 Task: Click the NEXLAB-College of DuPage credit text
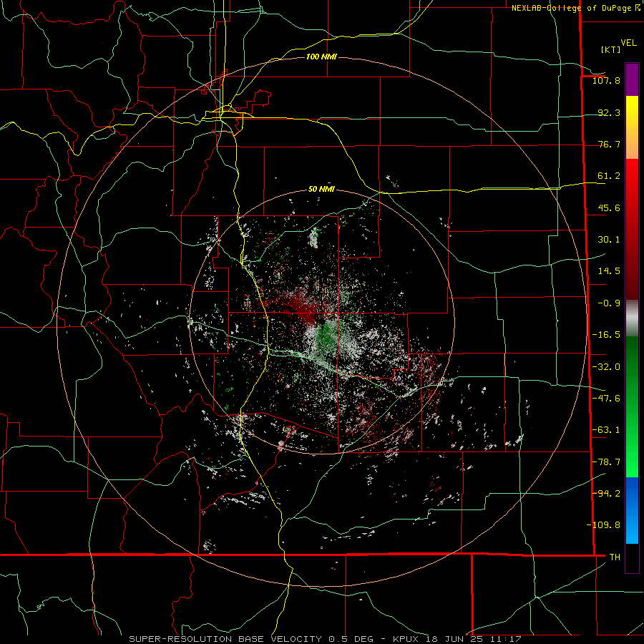[576, 8]
